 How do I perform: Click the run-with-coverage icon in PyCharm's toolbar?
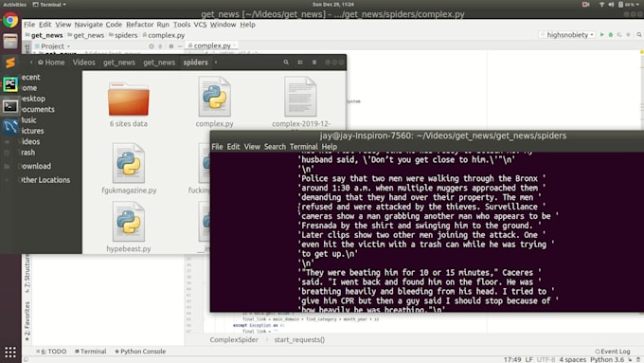[x=619, y=35]
